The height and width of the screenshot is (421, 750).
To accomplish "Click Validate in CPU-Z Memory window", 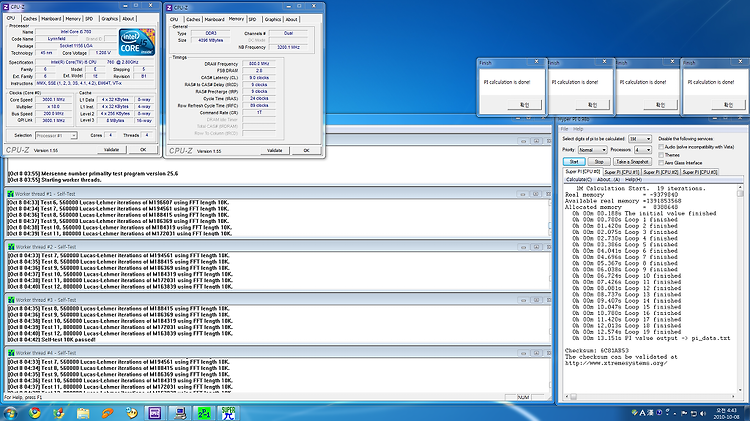I will coord(275,151).
